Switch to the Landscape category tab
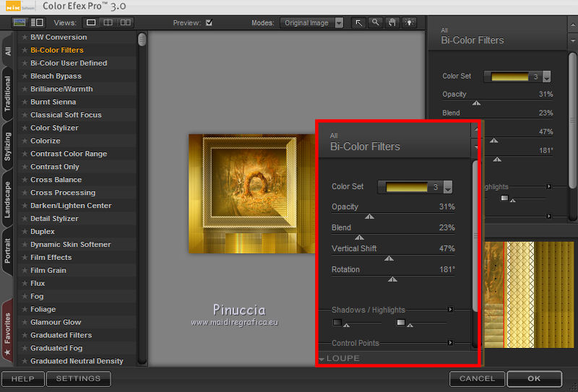 click(x=7, y=200)
